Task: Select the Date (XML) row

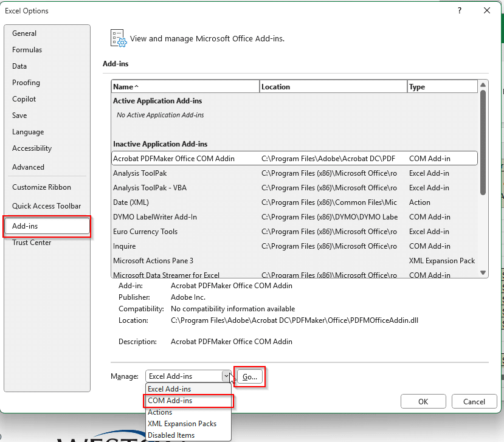Action: tap(294, 202)
